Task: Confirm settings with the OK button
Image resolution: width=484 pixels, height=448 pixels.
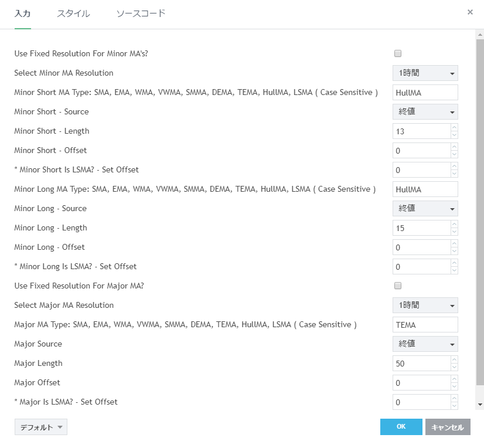Action: (401, 427)
